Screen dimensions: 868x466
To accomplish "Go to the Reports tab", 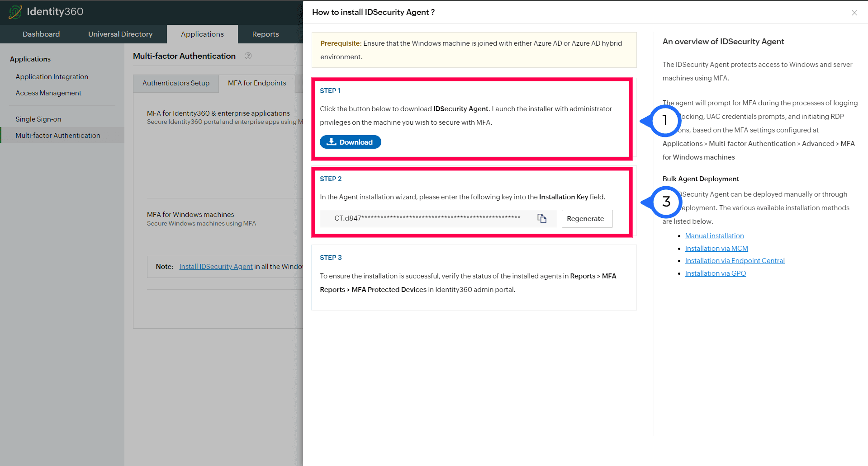I will [266, 34].
